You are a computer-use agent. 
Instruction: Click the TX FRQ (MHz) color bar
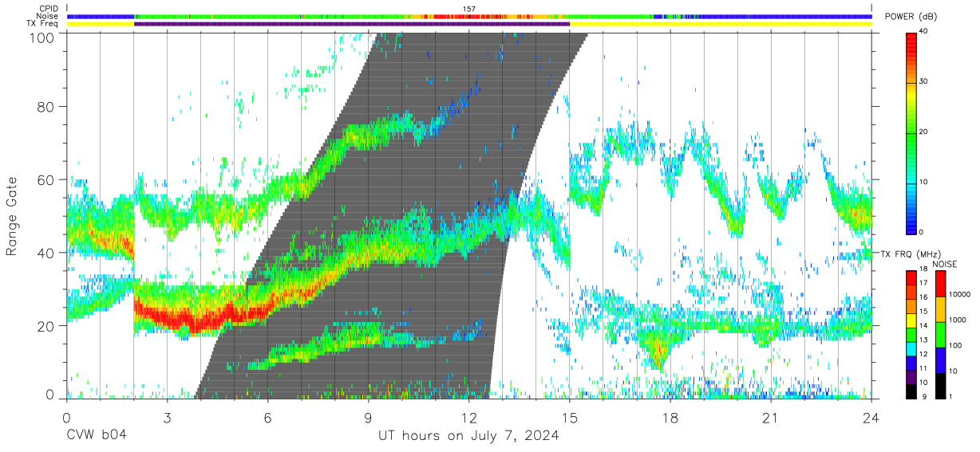[x=911, y=333]
